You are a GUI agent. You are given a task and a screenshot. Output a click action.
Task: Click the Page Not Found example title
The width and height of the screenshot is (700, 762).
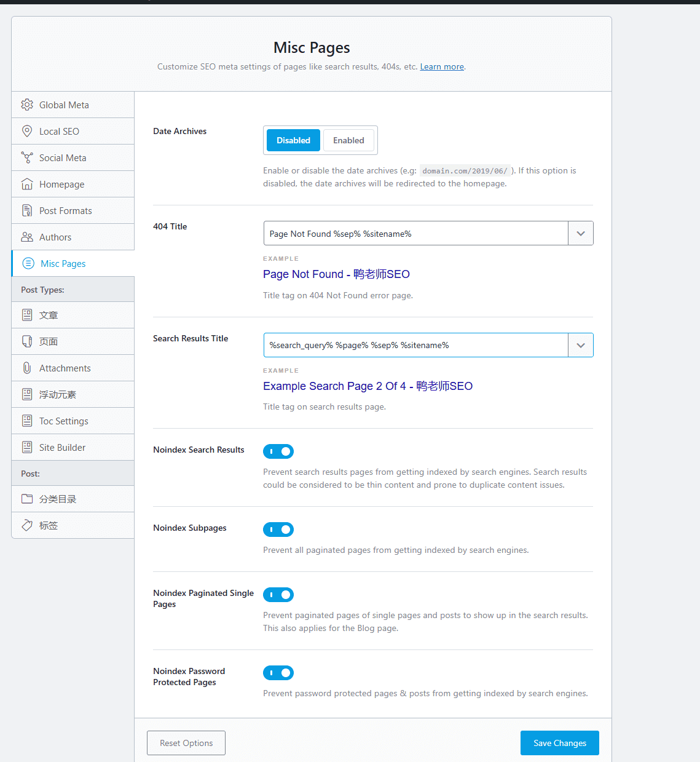[x=336, y=274]
